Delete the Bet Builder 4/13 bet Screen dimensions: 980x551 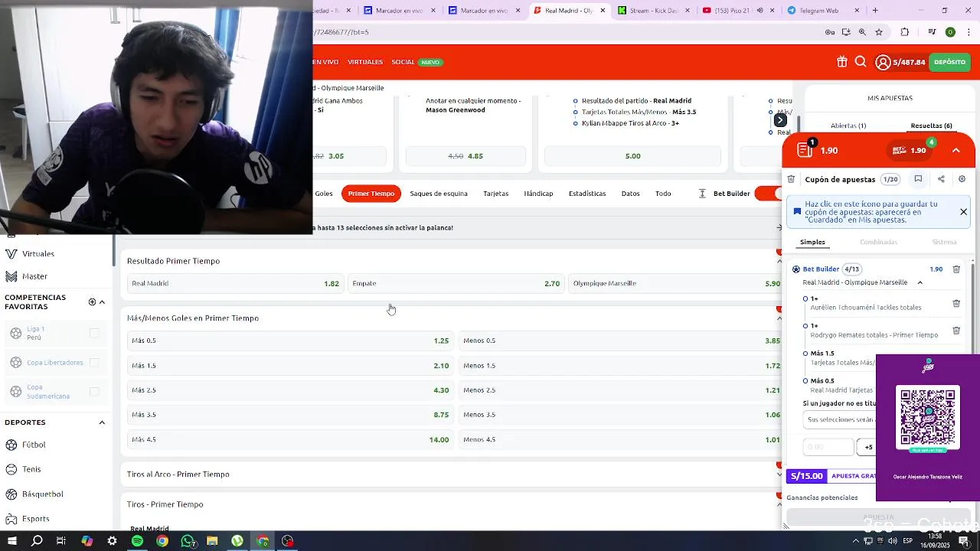[x=956, y=269]
